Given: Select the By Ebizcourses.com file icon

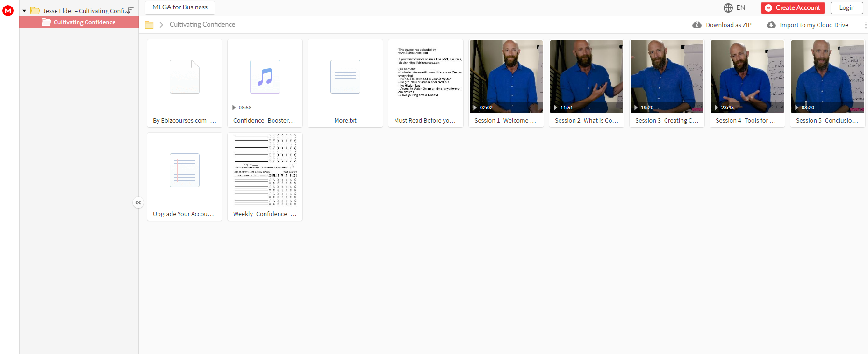Looking at the screenshot, I should coord(185,77).
